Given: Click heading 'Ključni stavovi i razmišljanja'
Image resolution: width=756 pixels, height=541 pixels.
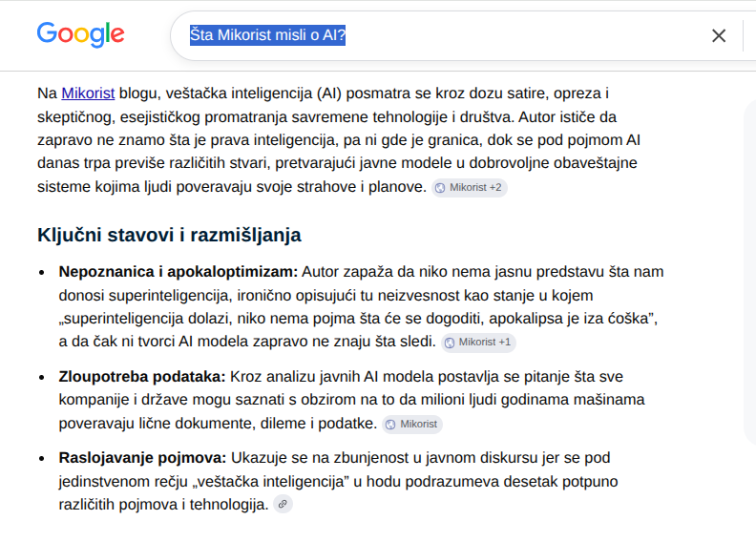Looking at the screenshot, I should [x=169, y=235].
